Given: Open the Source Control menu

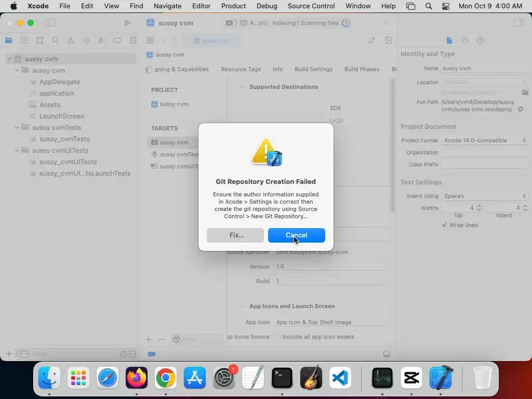Looking at the screenshot, I should [311, 6].
